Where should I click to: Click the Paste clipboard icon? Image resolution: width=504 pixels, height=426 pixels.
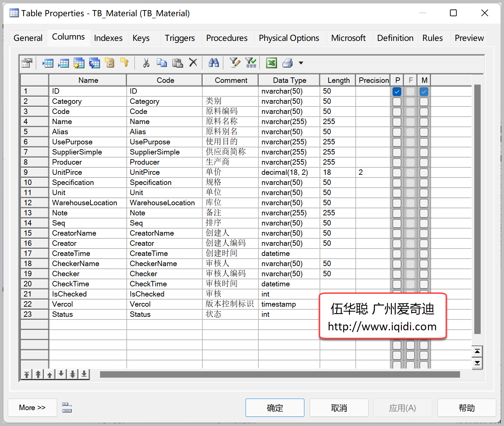click(x=177, y=63)
